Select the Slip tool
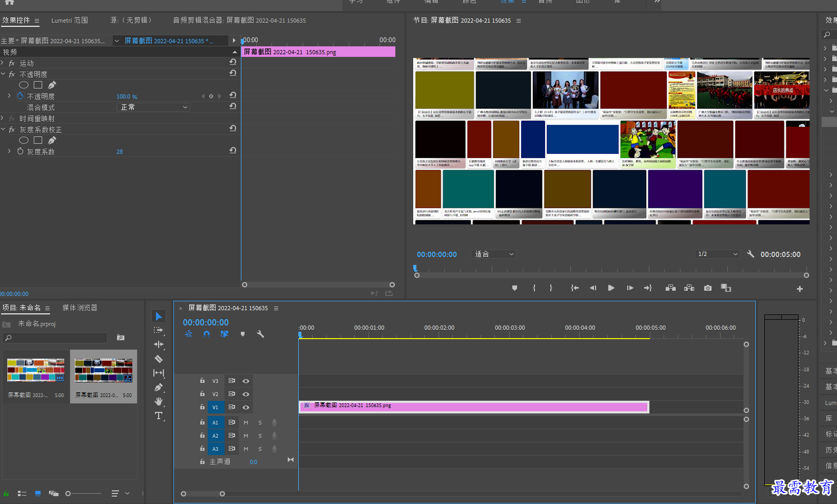Image resolution: width=837 pixels, height=504 pixels. (159, 373)
